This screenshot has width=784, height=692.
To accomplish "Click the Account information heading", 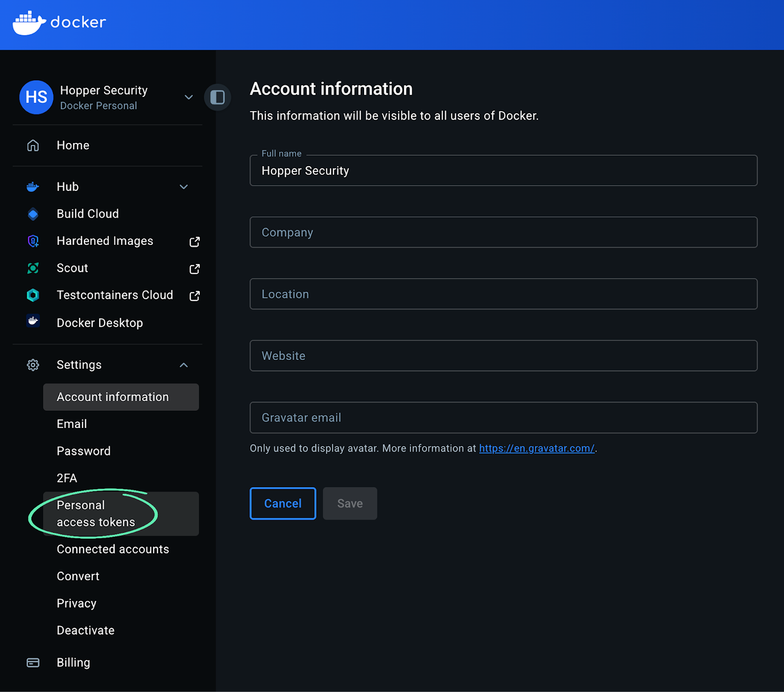I will (331, 89).
